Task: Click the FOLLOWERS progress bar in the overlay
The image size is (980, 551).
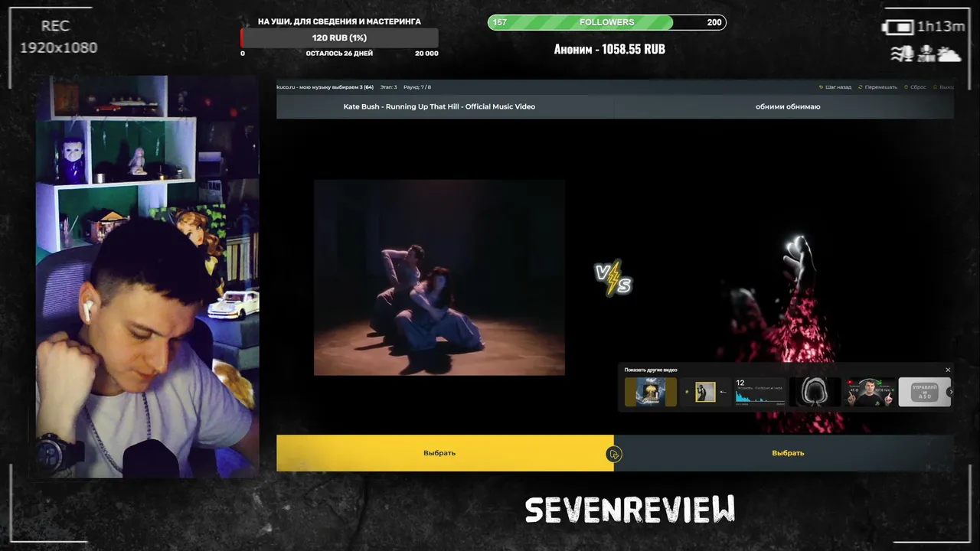Action: click(607, 22)
